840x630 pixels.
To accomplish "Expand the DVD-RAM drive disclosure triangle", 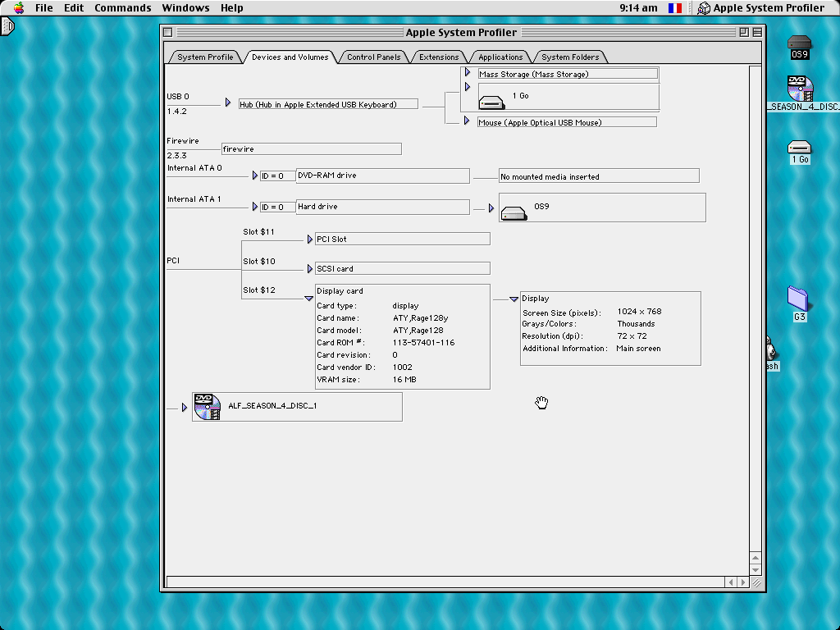I will (x=254, y=176).
